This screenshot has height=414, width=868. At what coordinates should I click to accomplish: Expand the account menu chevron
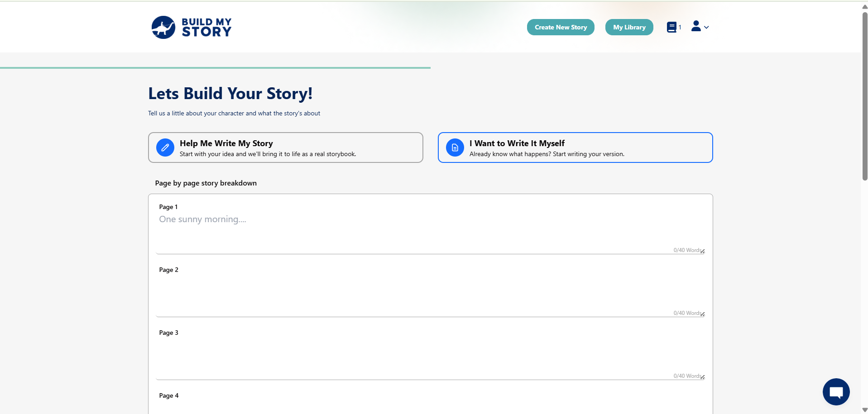pos(706,28)
